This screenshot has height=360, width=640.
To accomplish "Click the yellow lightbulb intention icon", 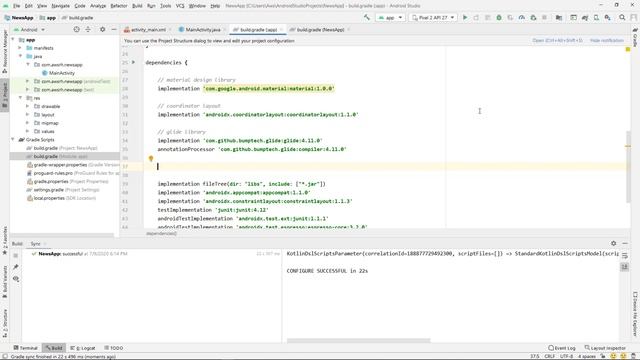I will pos(151,158).
